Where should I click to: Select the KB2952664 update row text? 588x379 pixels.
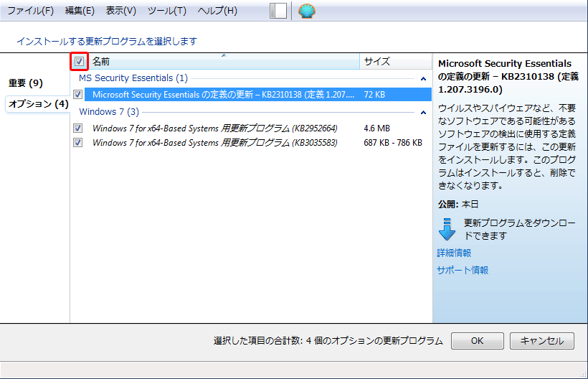pyautogui.click(x=215, y=128)
